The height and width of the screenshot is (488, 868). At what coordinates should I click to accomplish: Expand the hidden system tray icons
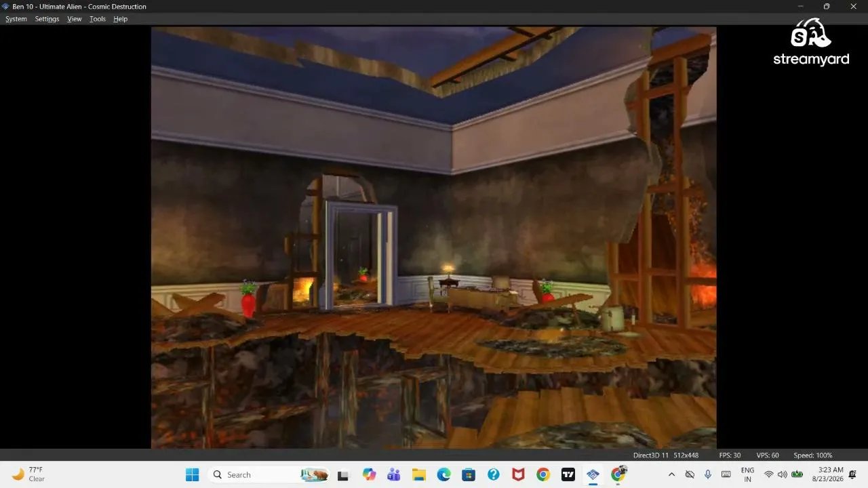click(x=671, y=474)
